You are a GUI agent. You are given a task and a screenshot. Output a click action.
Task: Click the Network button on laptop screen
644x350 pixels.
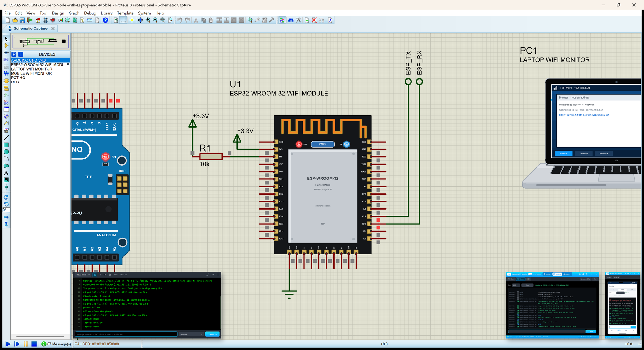604,153
